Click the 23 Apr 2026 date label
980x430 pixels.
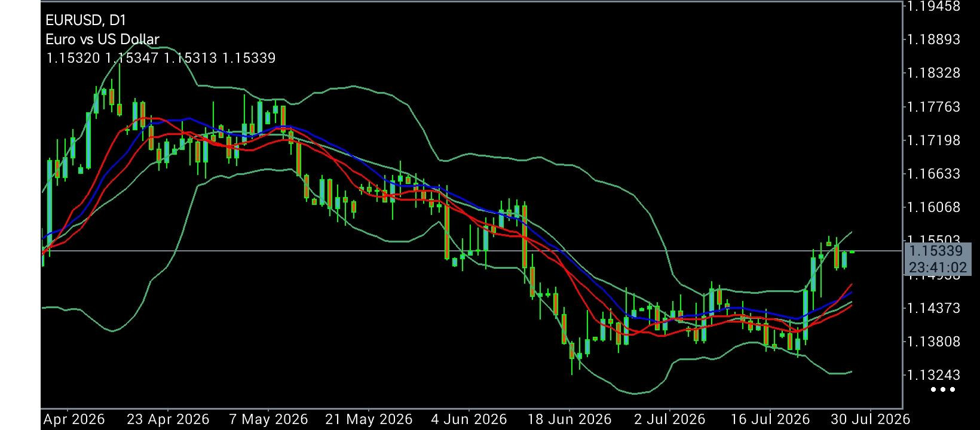click(x=168, y=419)
